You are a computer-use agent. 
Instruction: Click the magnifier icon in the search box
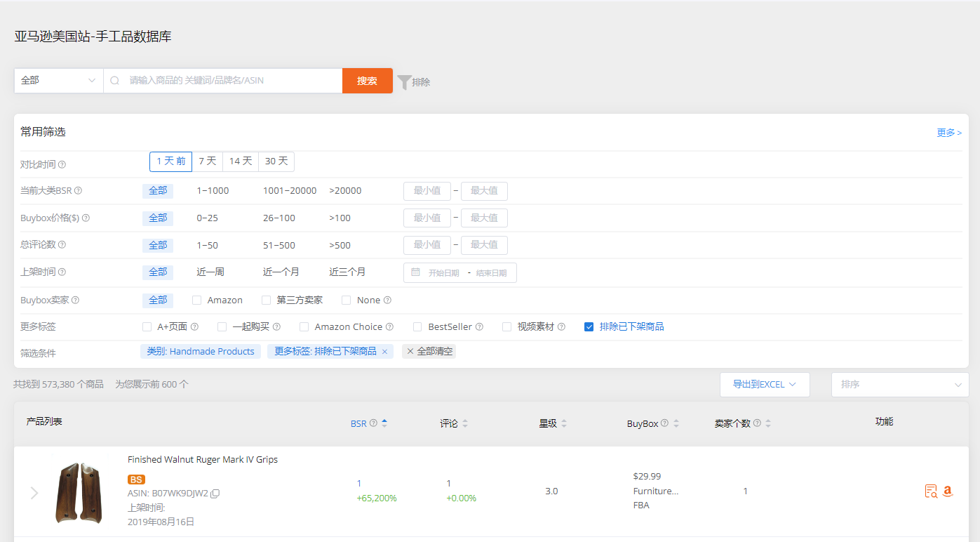coord(114,80)
